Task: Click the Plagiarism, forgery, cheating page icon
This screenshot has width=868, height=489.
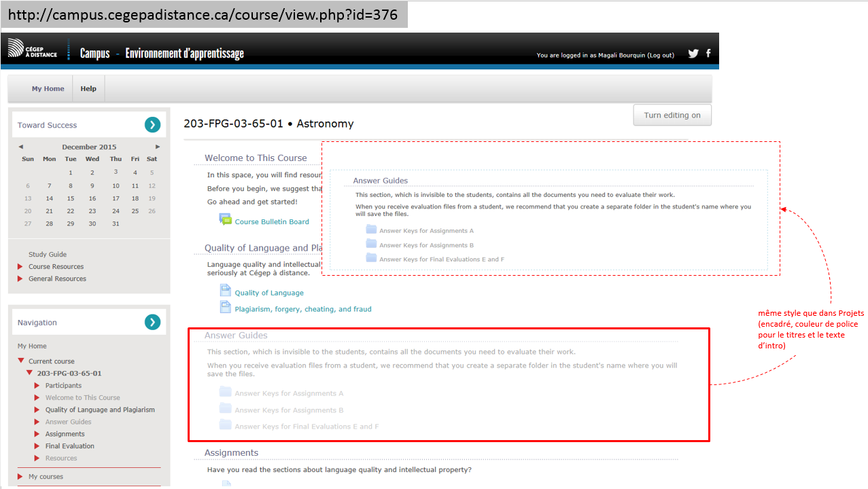Action: pos(226,308)
